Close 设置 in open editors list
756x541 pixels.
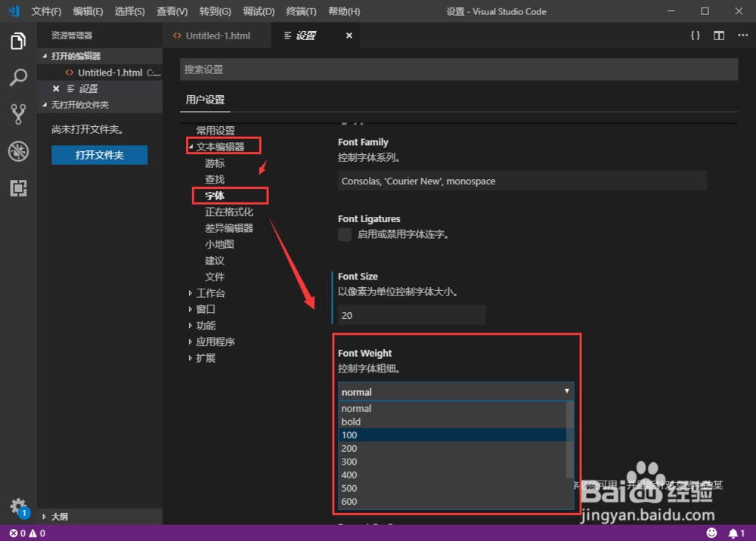56,88
